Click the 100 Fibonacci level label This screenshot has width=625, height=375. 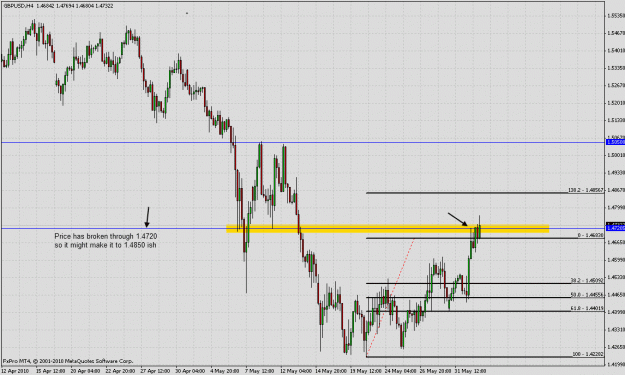588,354
